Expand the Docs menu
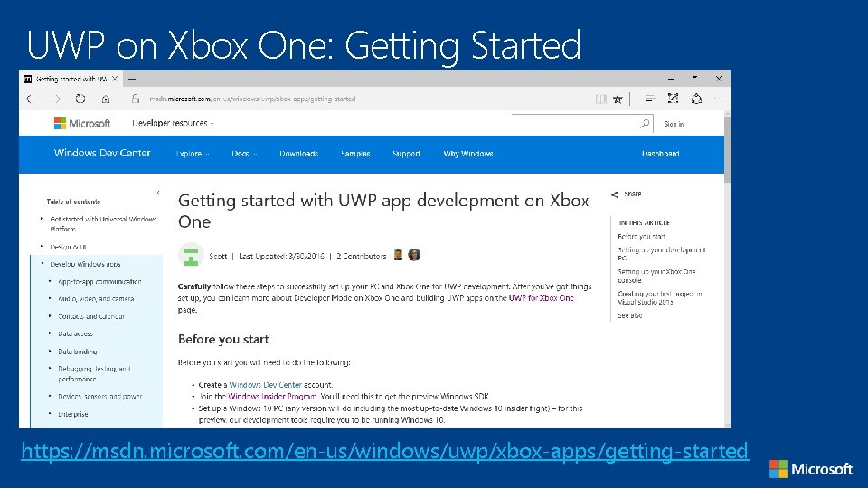 (x=244, y=154)
